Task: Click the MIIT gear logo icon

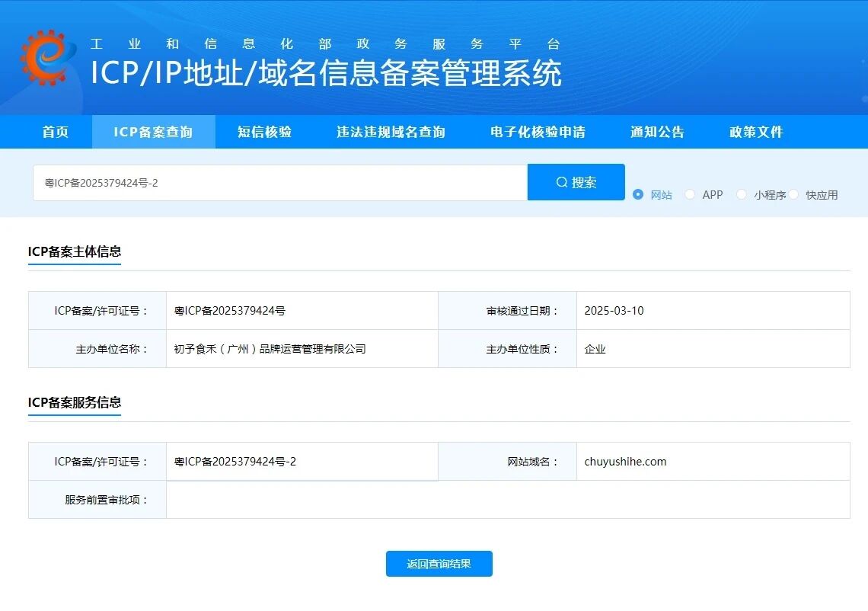Action: click(48, 58)
